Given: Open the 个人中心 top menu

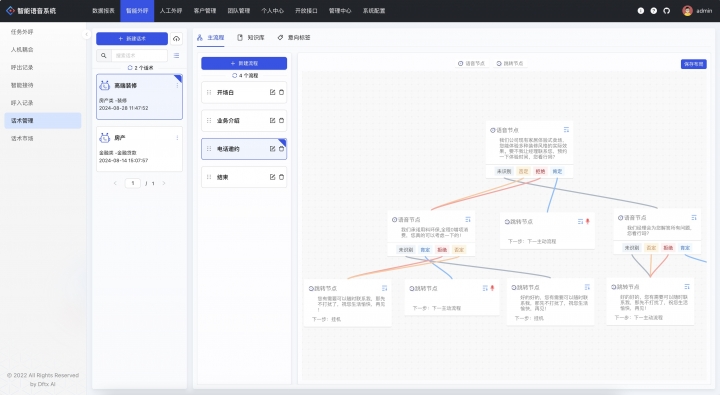Looking at the screenshot, I should pos(272,11).
